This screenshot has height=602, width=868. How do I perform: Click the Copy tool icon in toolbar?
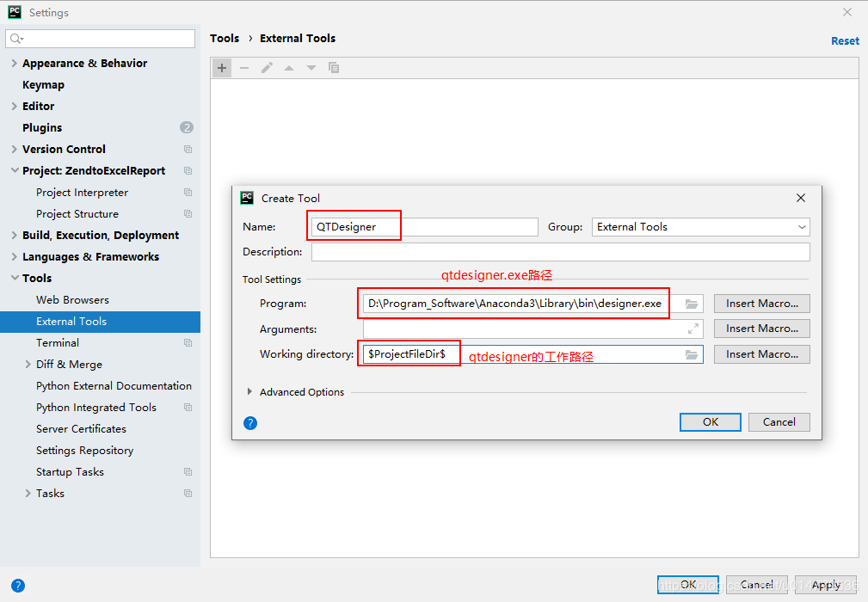(x=334, y=68)
